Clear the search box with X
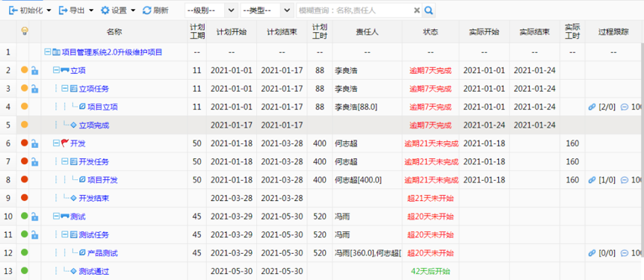Screen dimensions: 644x280 click(x=416, y=10)
